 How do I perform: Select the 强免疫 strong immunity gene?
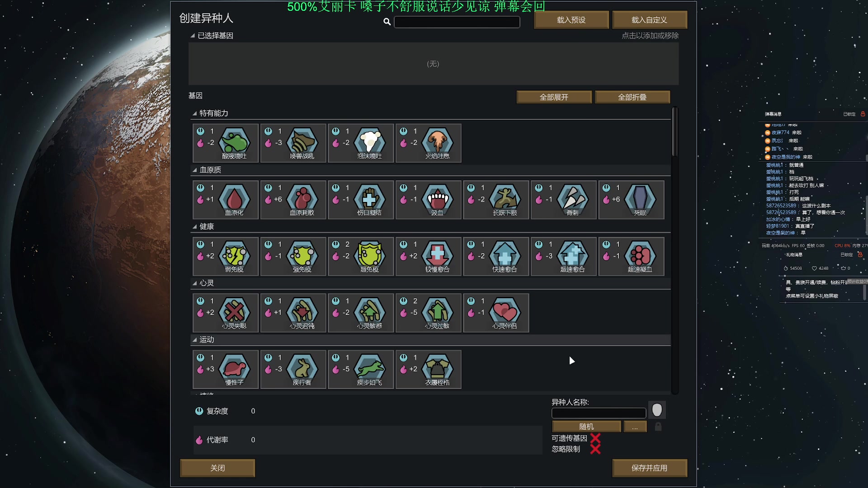293,256
